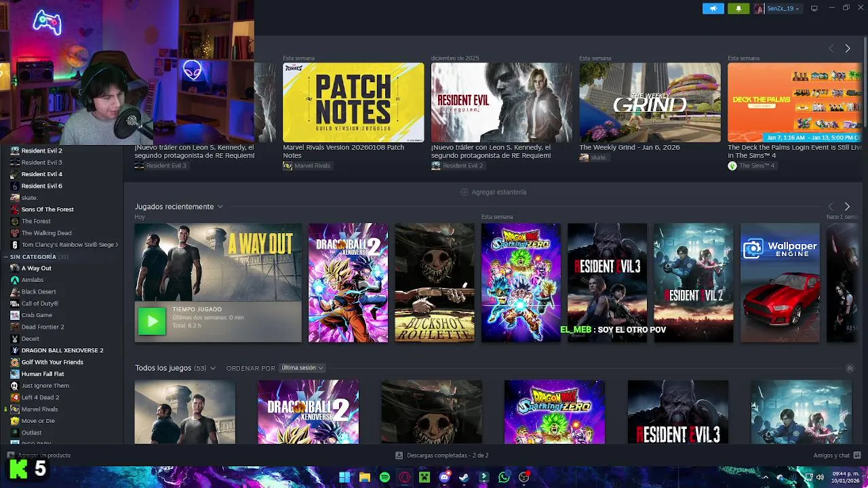This screenshot has width=868, height=488.
Task: Open Minecraft creeper icon in taskbar
Action: 425,477
